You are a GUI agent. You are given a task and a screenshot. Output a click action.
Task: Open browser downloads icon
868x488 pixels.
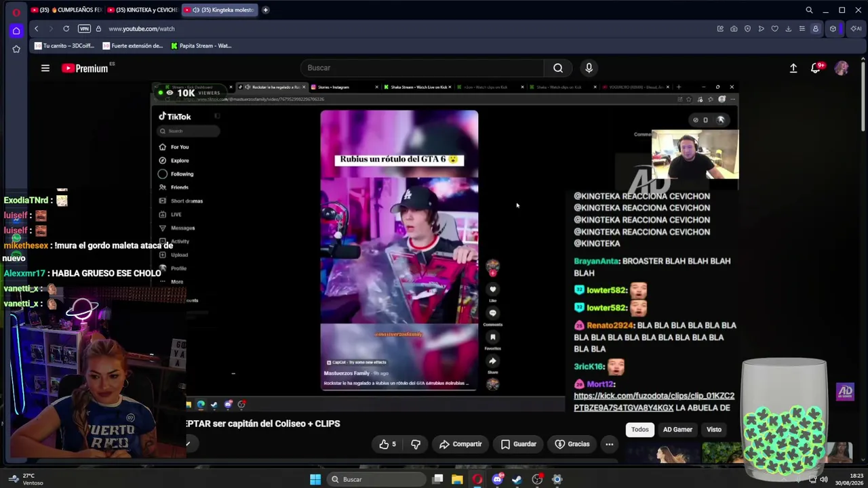tap(788, 28)
